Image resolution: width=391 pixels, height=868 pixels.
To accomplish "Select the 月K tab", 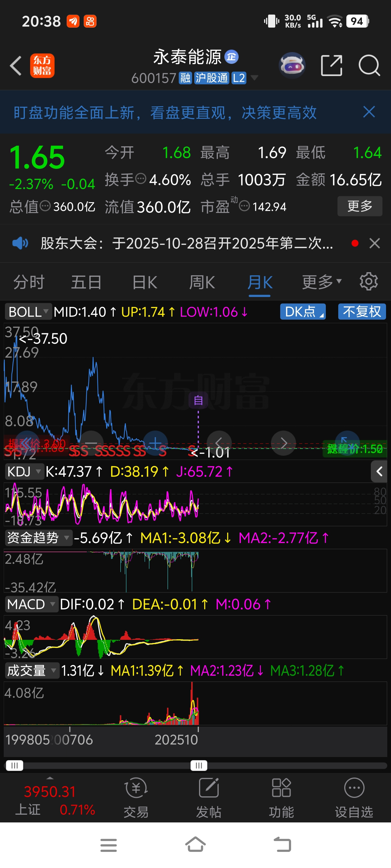I will coord(260,282).
